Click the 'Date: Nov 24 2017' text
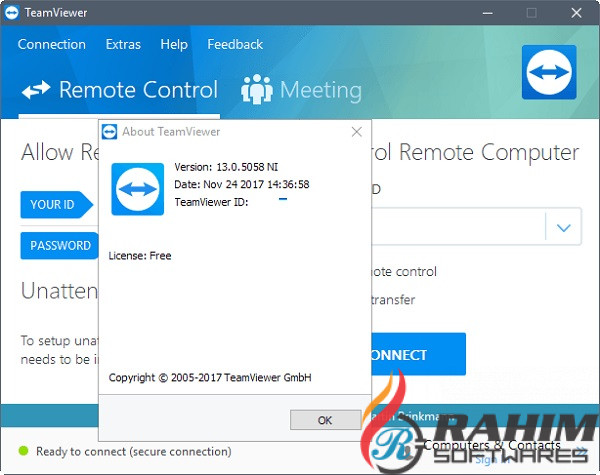The image size is (600, 475). (x=241, y=184)
